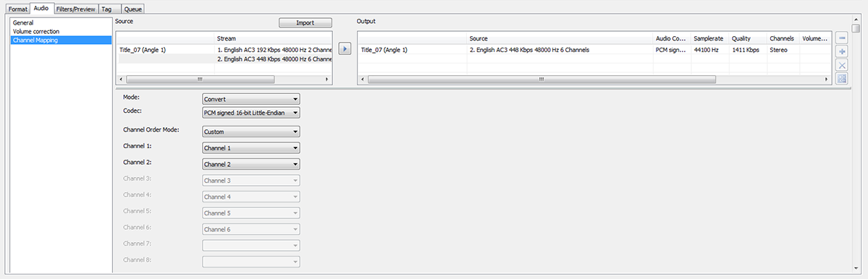Click the Samplerate column header
868x279 pixels.
(709, 39)
